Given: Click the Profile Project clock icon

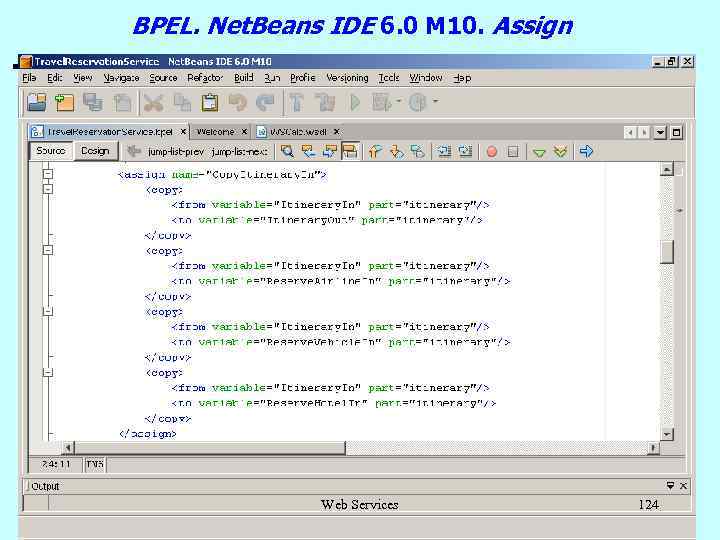Looking at the screenshot, I should coord(417,102).
